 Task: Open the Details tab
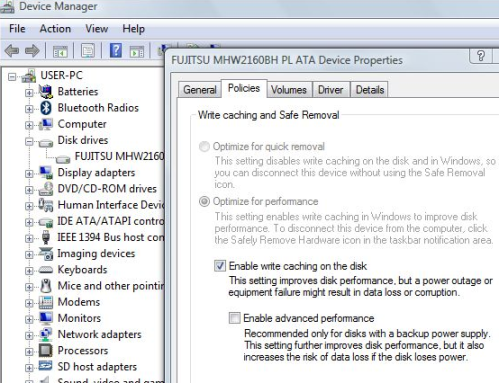tap(370, 90)
